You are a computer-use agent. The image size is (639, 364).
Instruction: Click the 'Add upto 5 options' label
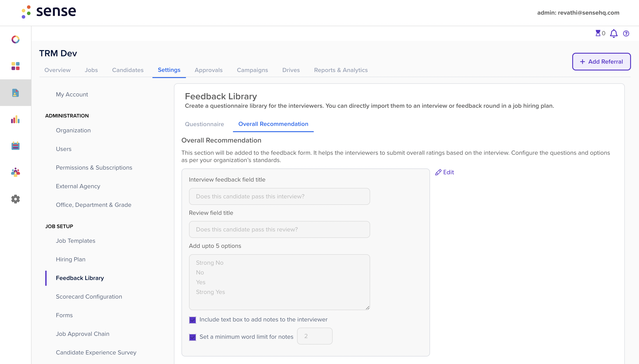coord(215,246)
